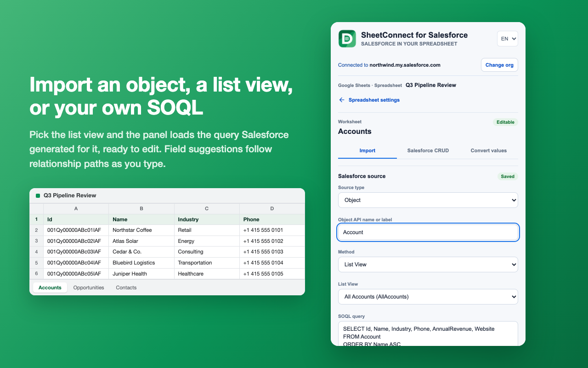Click the Juniper Health cell
The width and height of the screenshot is (588, 368).
pos(141,274)
